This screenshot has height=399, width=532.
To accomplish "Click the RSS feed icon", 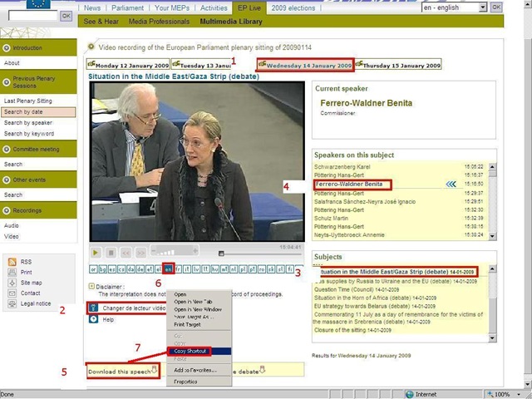I will 11,262.
